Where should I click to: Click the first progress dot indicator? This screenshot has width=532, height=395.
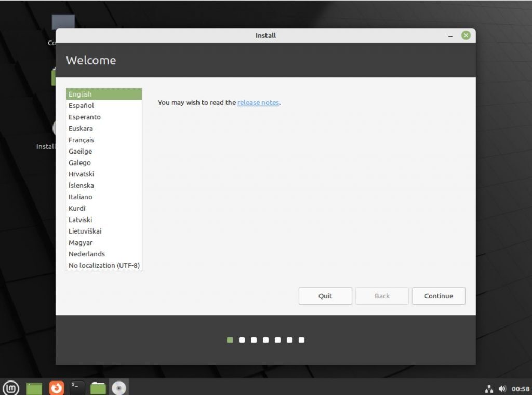230,340
